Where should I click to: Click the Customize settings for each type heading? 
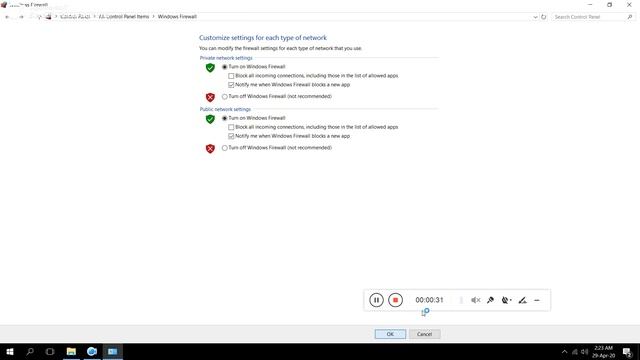[x=263, y=38]
